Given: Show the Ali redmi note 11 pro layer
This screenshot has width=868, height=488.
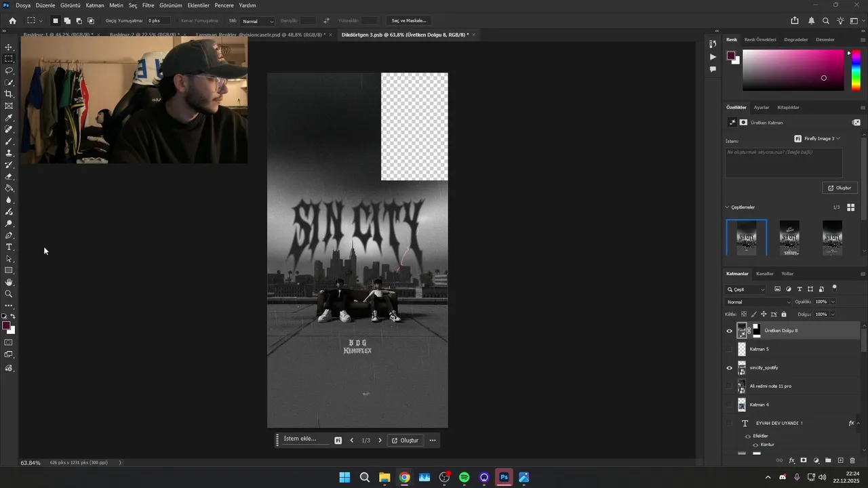Looking at the screenshot, I should pyautogui.click(x=730, y=386).
